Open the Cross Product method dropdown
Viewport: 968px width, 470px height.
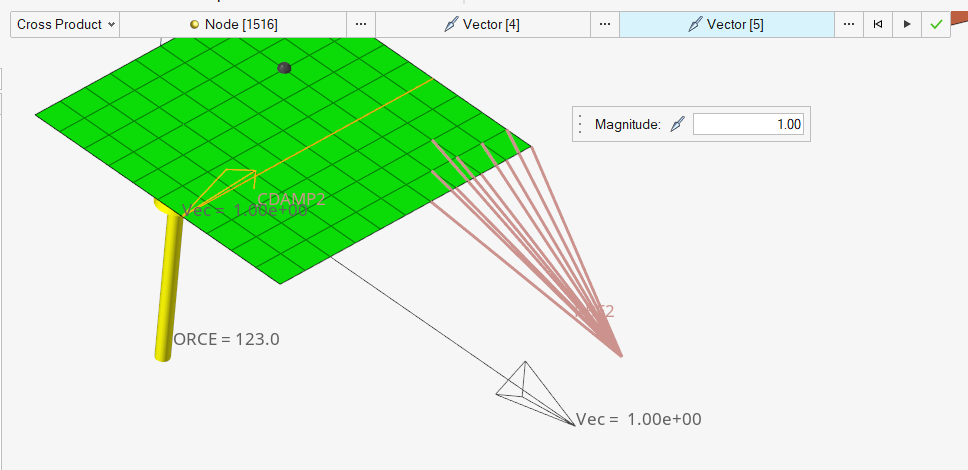(65, 24)
